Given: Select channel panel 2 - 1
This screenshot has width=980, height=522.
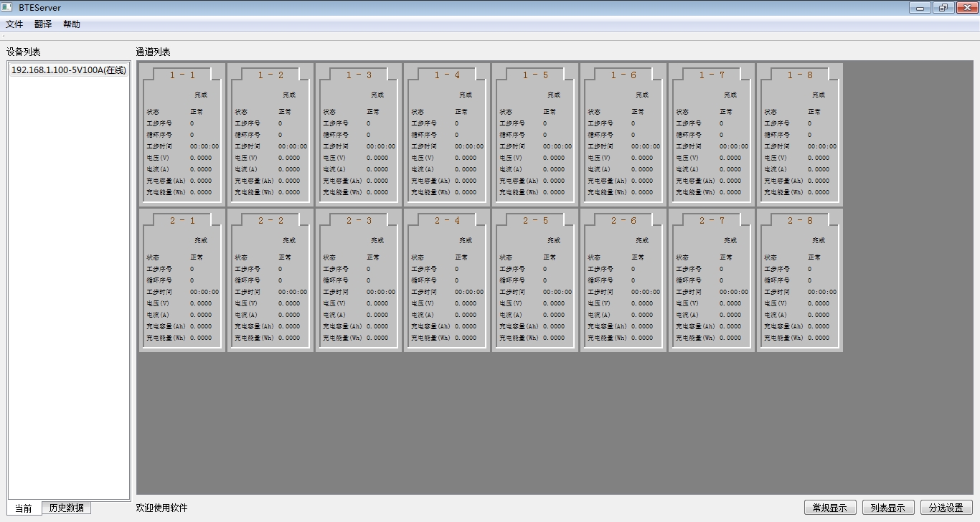Looking at the screenshot, I should 182,280.
